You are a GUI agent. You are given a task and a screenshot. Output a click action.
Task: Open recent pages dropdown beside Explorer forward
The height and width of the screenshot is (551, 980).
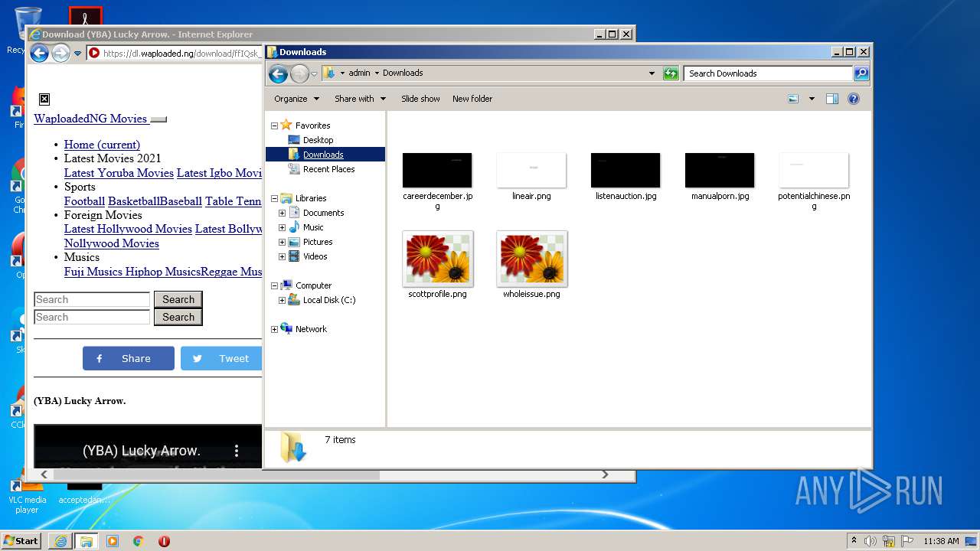[x=314, y=73]
